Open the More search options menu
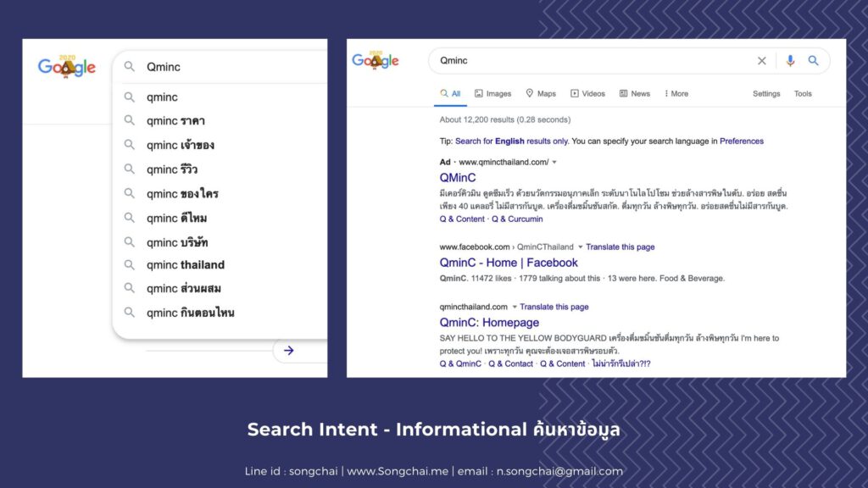868x488 pixels. [676, 93]
